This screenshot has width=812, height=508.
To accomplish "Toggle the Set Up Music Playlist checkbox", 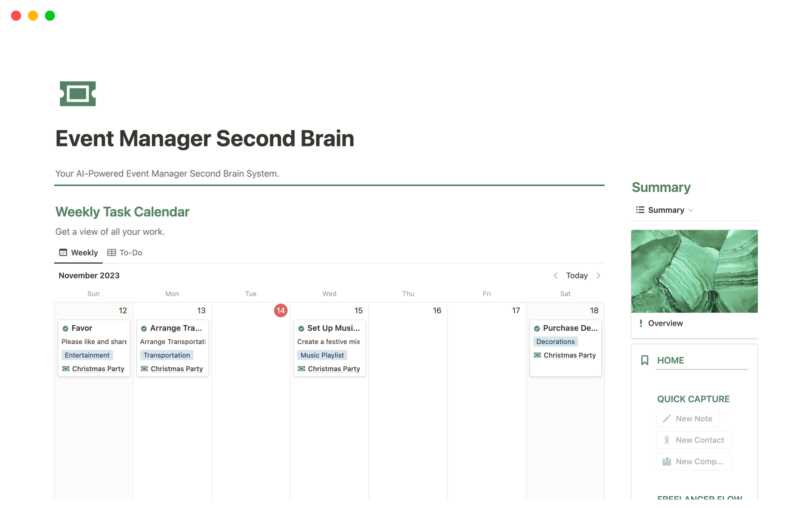I will click(301, 328).
